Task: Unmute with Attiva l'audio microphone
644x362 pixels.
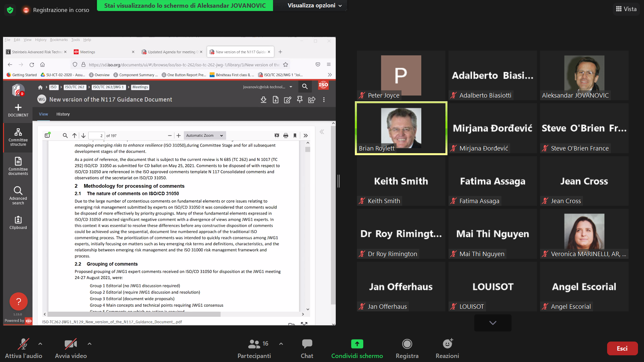Action: (23, 344)
